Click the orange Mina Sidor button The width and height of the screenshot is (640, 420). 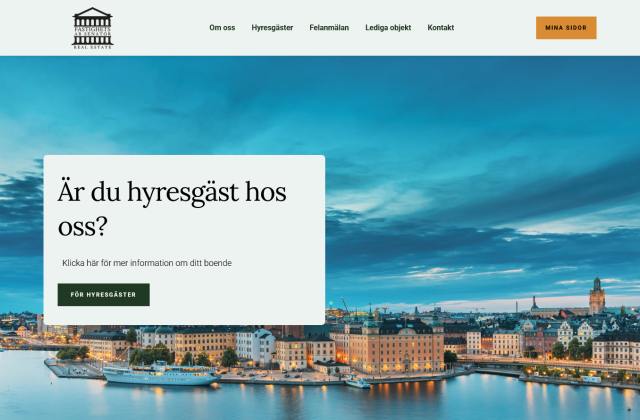click(x=566, y=28)
